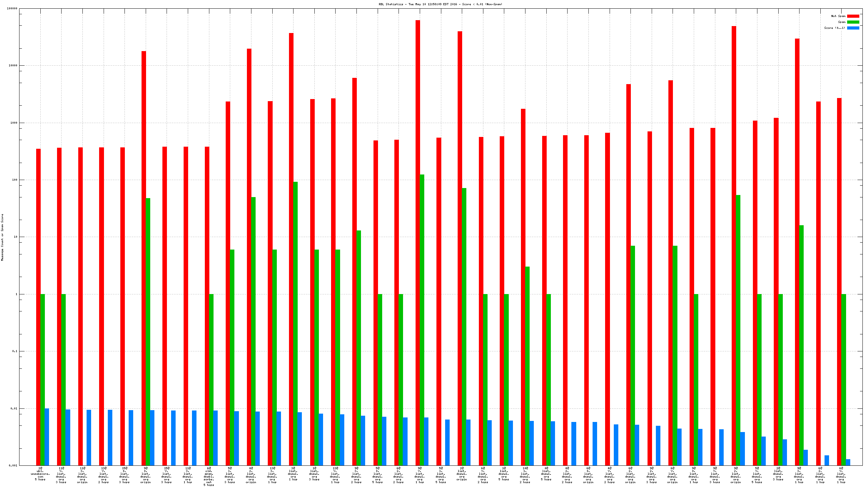The image size is (868, 488).
Task: Click the rightmost green Spam bar
Action: (844, 379)
